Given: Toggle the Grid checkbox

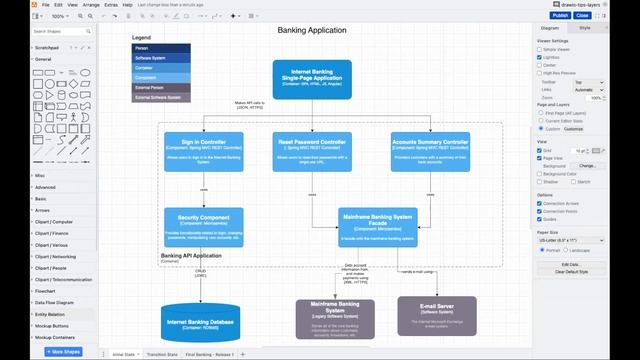Looking at the screenshot, I should [x=539, y=151].
